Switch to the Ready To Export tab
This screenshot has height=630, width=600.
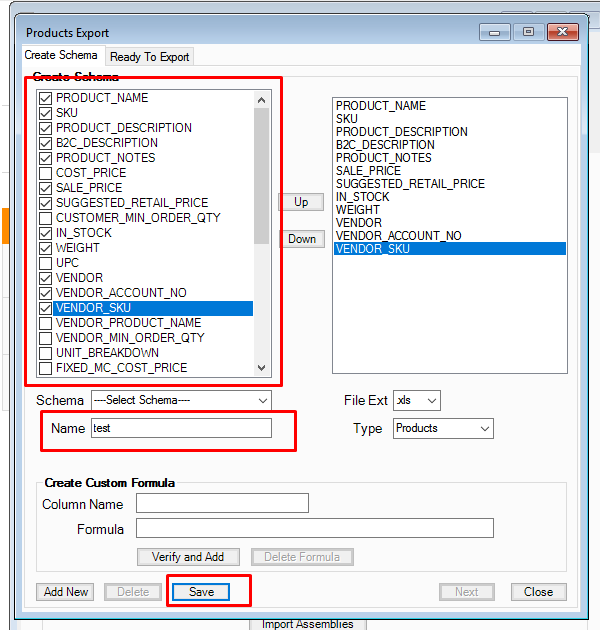point(149,57)
